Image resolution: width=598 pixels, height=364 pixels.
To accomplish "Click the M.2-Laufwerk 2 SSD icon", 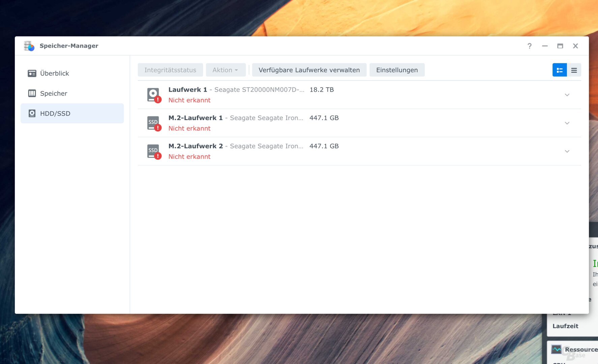I will coord(154,151).
